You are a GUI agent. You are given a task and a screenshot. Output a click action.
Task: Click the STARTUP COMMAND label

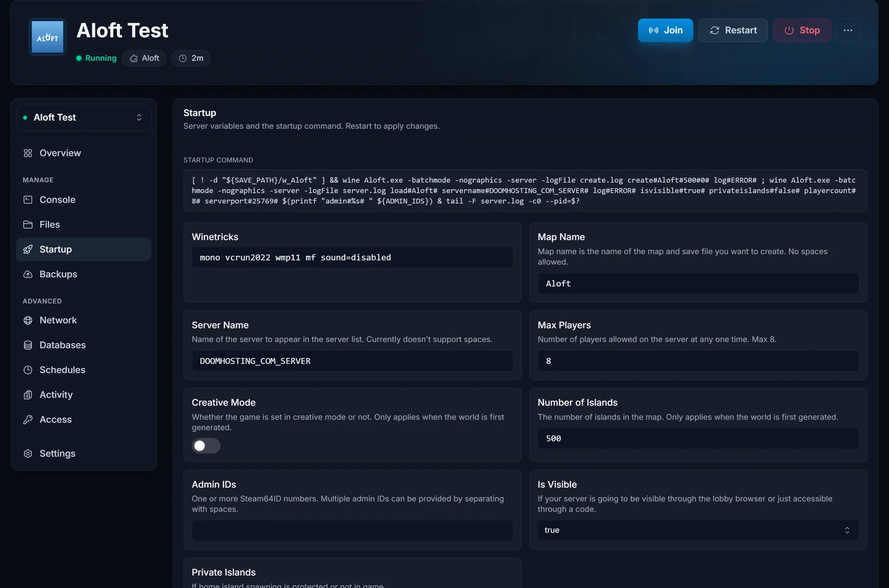218,160
